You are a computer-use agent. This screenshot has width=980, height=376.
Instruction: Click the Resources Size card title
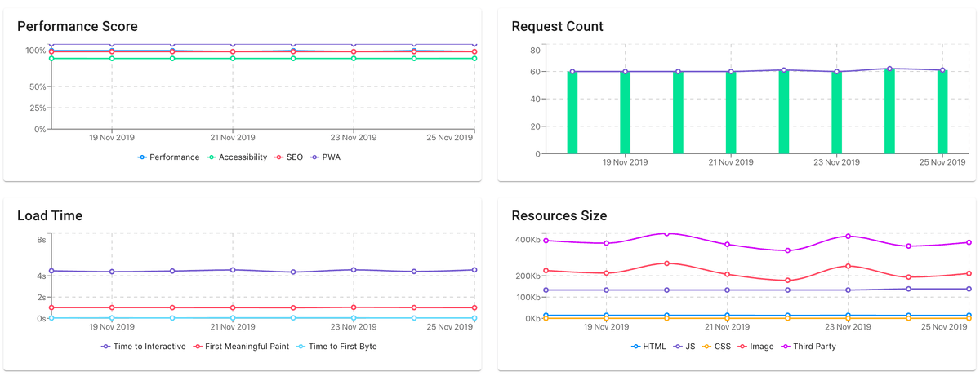[559, 216]
